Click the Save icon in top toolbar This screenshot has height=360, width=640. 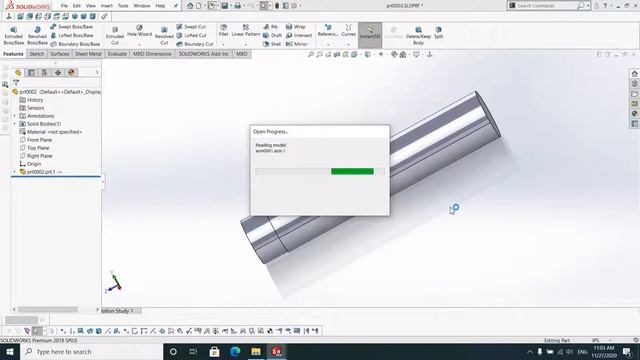tap(224, 6)
